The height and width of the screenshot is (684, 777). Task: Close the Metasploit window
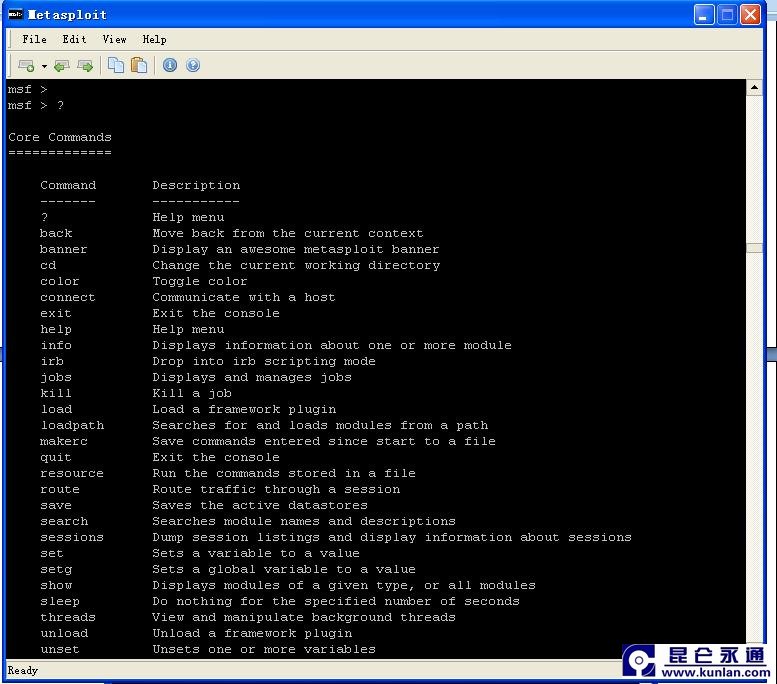(x=750, y=14)
